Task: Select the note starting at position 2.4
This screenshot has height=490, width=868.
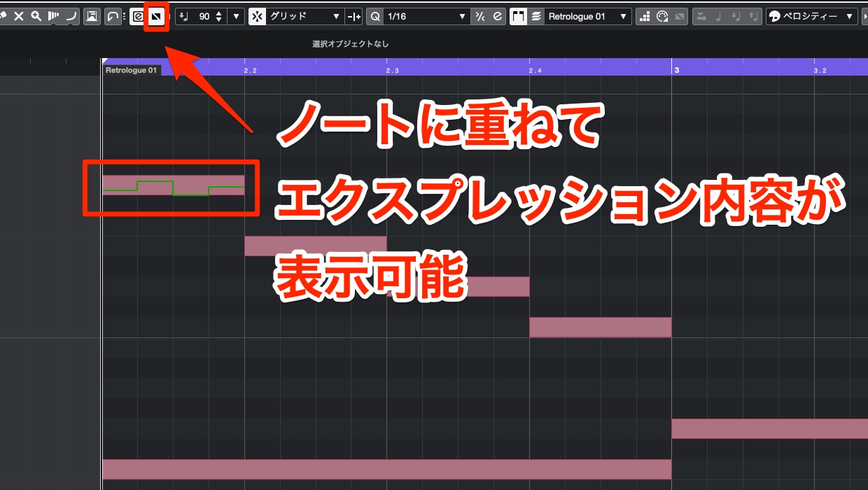Action: pos(601,327)
